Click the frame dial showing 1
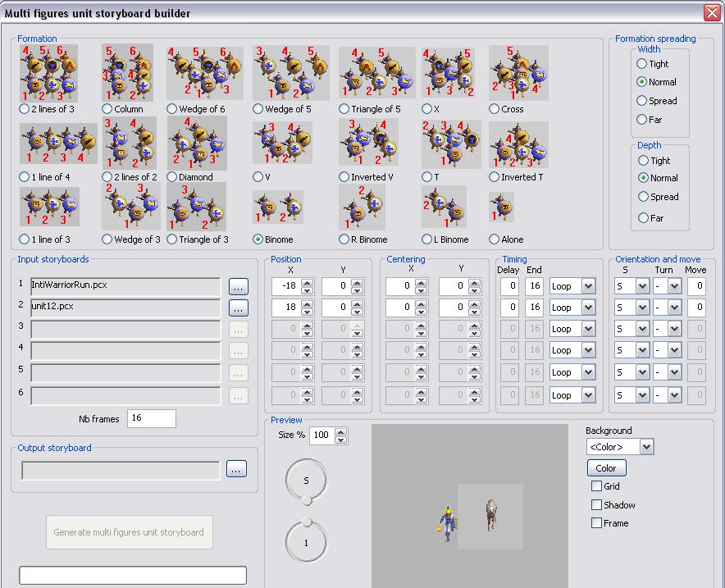The width and height of the screenshot is (725, 588). click(306, 541)
